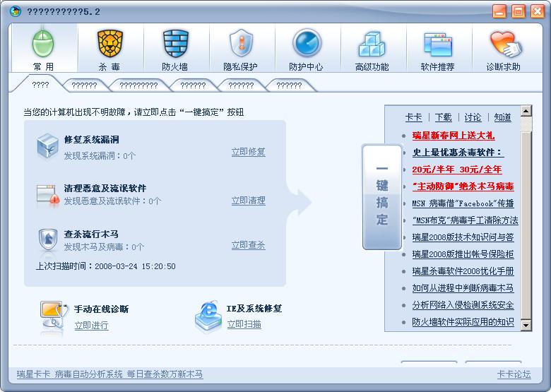Click the application logo in title bar
The width and height of the screenshot is (551, 392).
(x=16, y=11)
